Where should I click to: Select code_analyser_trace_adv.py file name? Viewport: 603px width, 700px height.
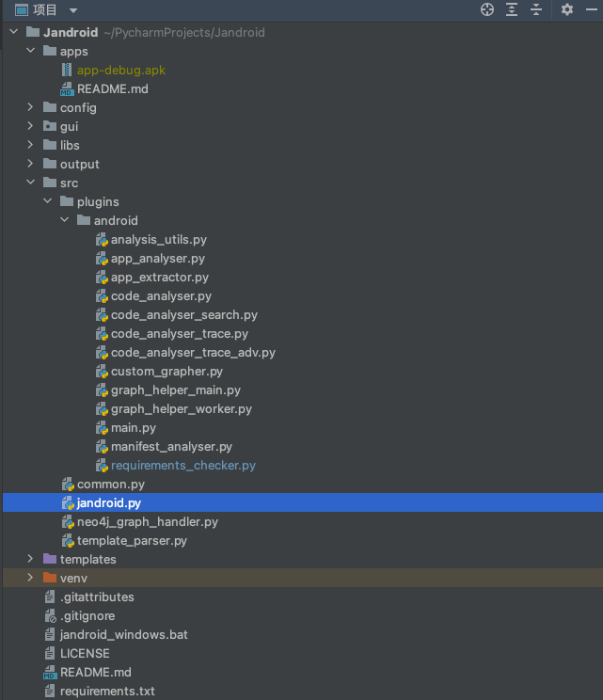[x=193, y=352]
